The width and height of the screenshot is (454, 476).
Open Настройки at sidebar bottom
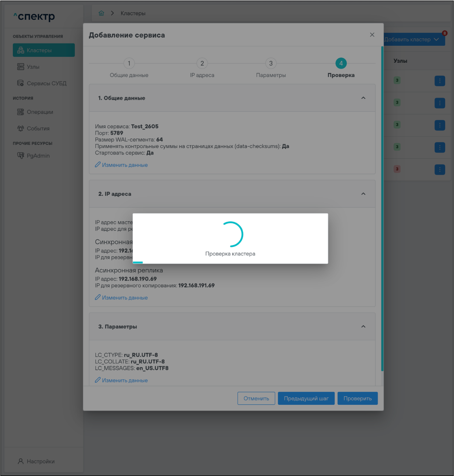click(x=40, y=461)
